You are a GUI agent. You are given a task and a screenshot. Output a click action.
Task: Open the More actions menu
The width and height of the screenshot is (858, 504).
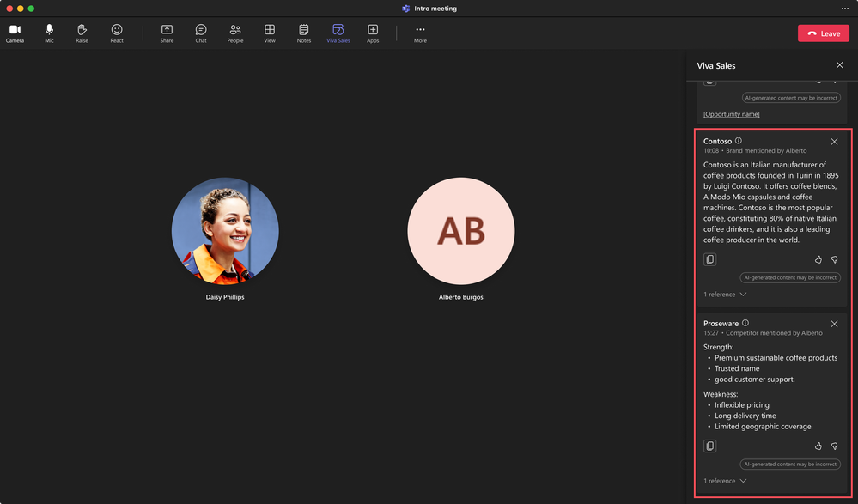(x=420, y=33)
